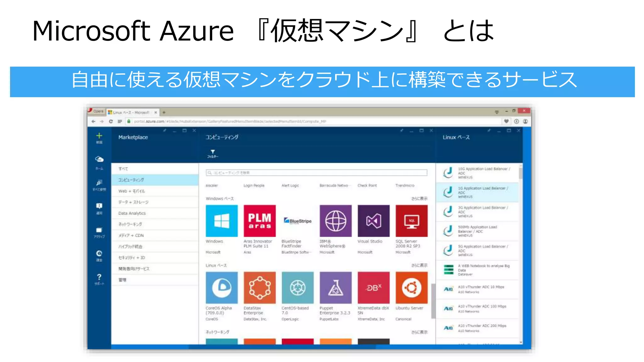Select the コンピューティング category

(155, 180)
